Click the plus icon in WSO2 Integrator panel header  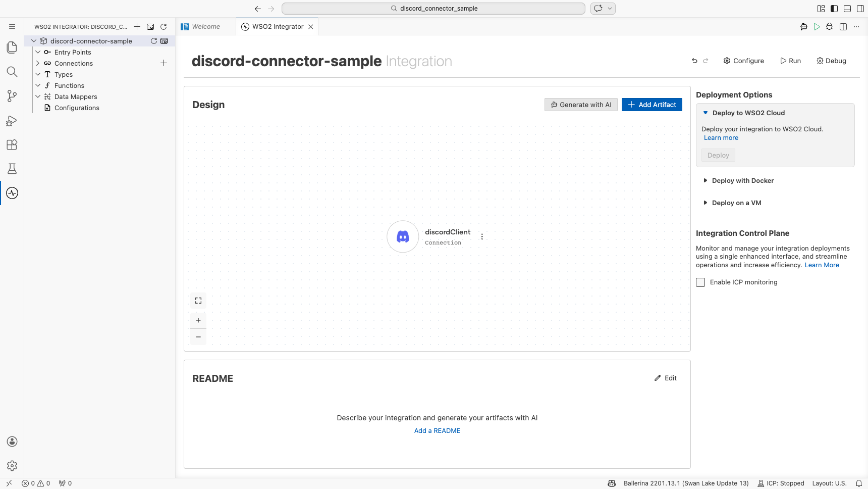[x=137, y=27]
